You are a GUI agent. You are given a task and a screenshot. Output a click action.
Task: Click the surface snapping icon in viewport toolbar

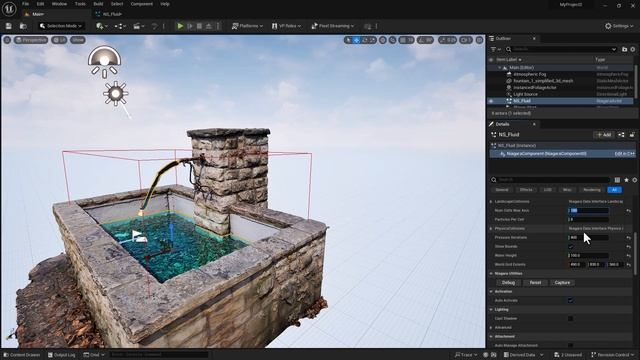pyautogui.click(x=393, y=40)
